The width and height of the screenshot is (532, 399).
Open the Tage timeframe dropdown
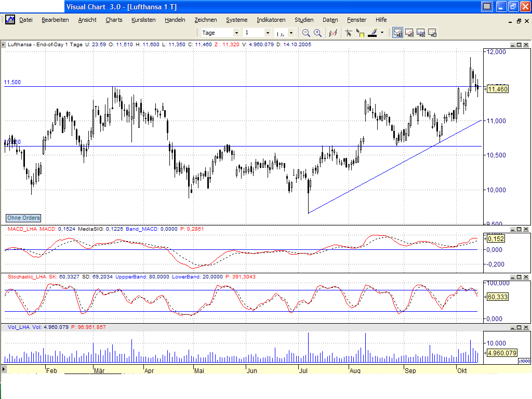click(x=236, y=32)
